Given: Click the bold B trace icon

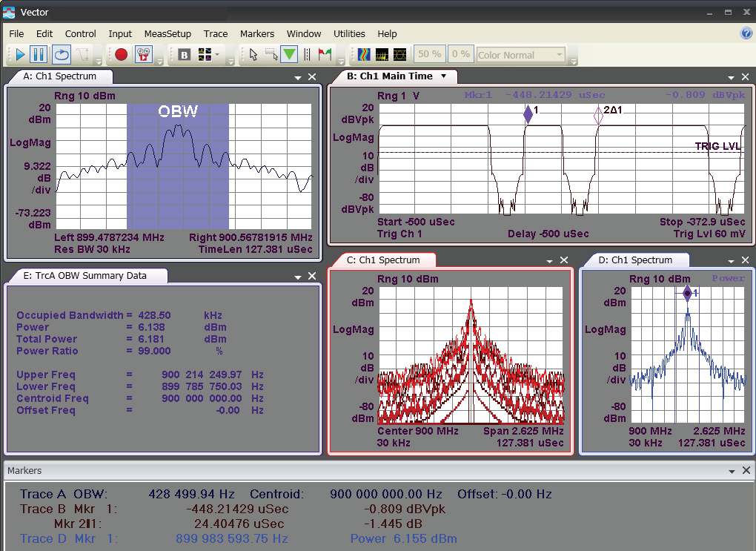Looking at the screenshot, I should point(184,54).
